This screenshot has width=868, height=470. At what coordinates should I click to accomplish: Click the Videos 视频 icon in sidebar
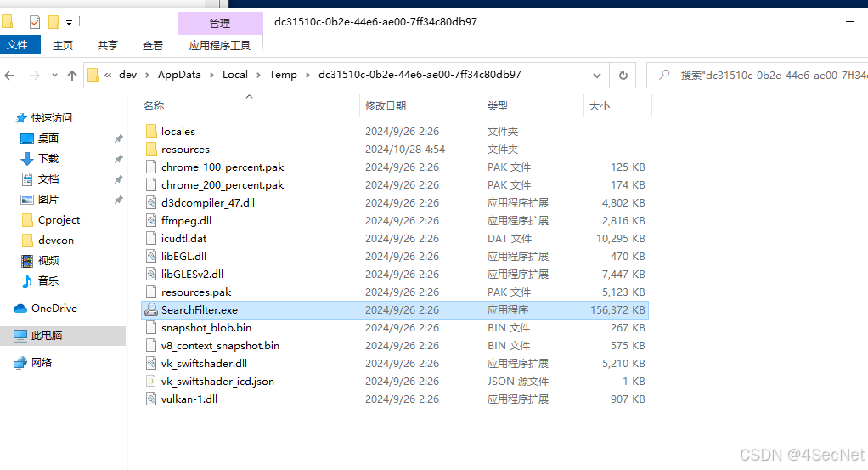click(27, 260)
